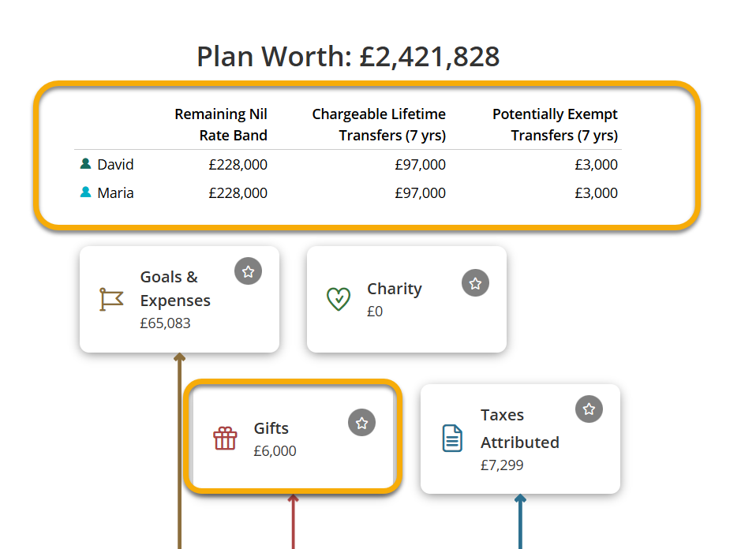The width and height of the screenshot is (756, 549).
Task: Click Maria's person icon
Action: point(85,192)
